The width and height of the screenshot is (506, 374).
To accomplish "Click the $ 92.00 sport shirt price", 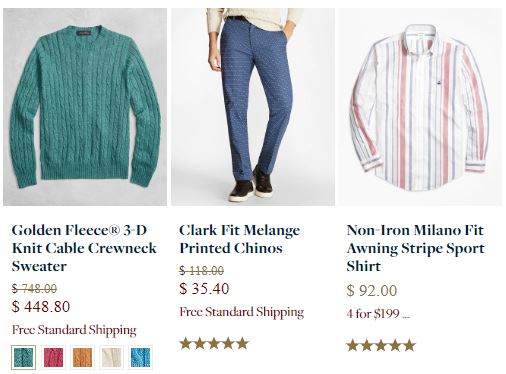I will pyautogui.click(x=372, y=291).
